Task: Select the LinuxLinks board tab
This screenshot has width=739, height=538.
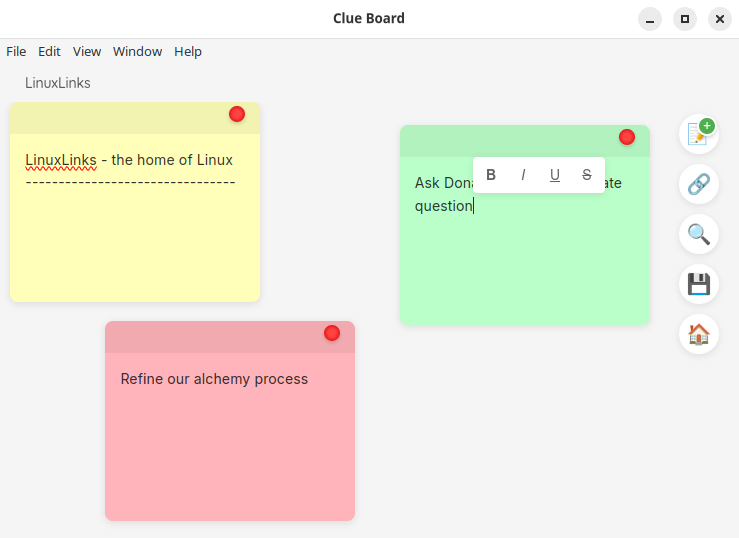Action: [x=57, y=83]
